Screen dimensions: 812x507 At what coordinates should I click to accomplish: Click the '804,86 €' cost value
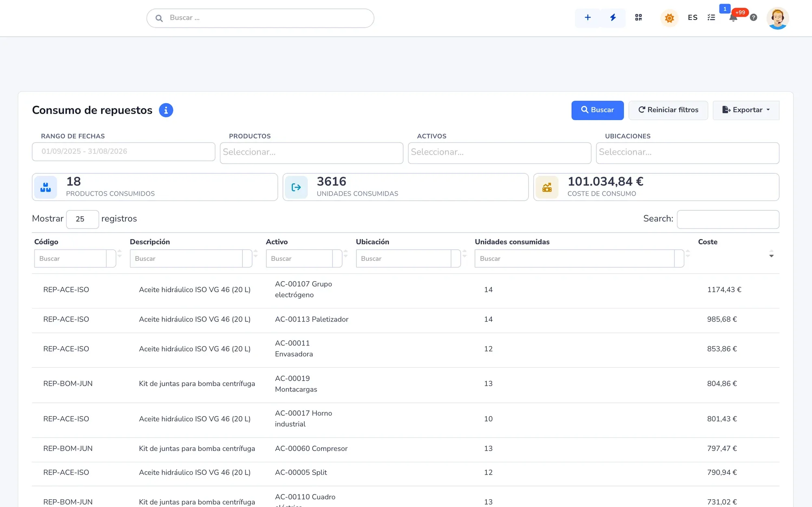pyautogui.click(x=722, y=384)
